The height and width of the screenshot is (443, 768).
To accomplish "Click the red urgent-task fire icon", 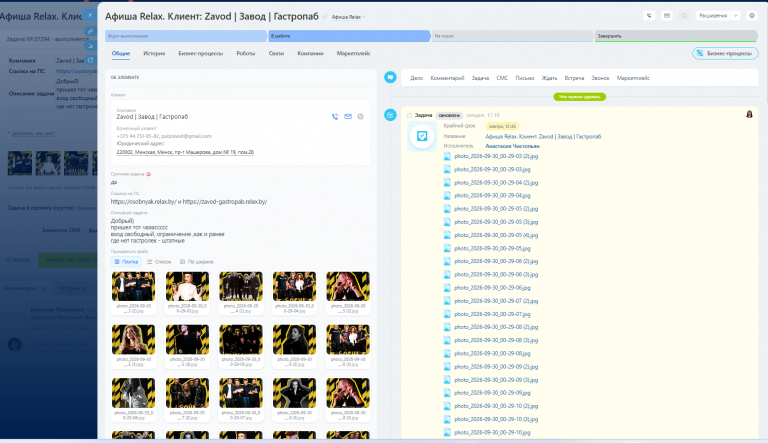I will (149, 174).
